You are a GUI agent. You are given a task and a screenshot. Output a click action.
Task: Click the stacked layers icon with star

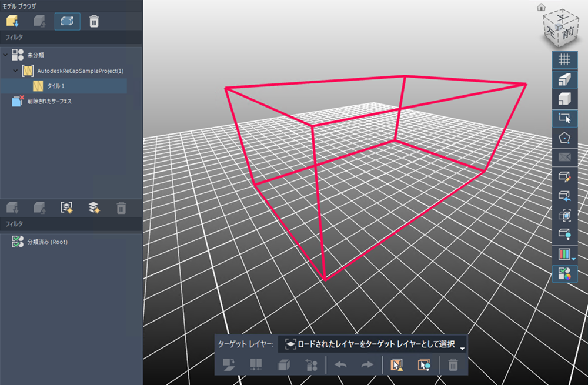(x=93, y=207)
